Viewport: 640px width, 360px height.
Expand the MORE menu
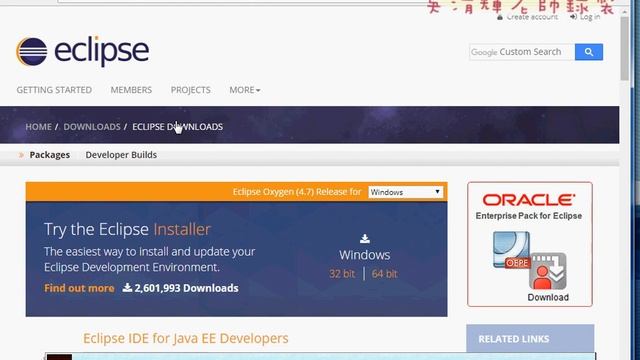[x=244, y=90]
